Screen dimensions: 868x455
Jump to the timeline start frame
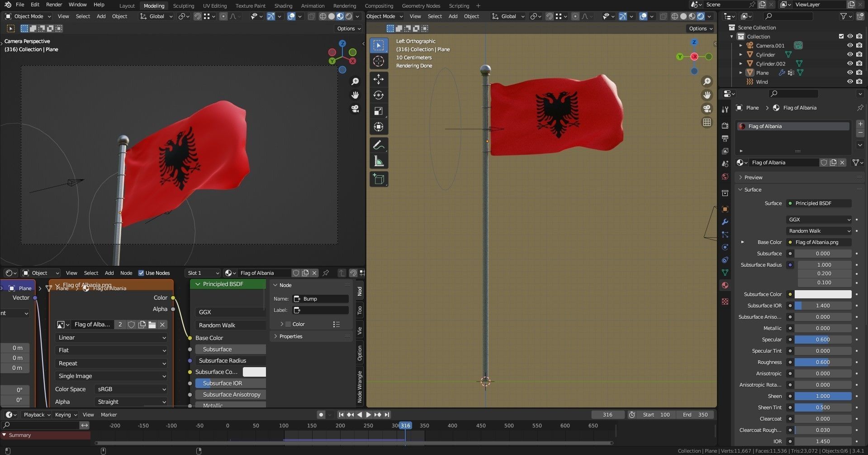341,415
